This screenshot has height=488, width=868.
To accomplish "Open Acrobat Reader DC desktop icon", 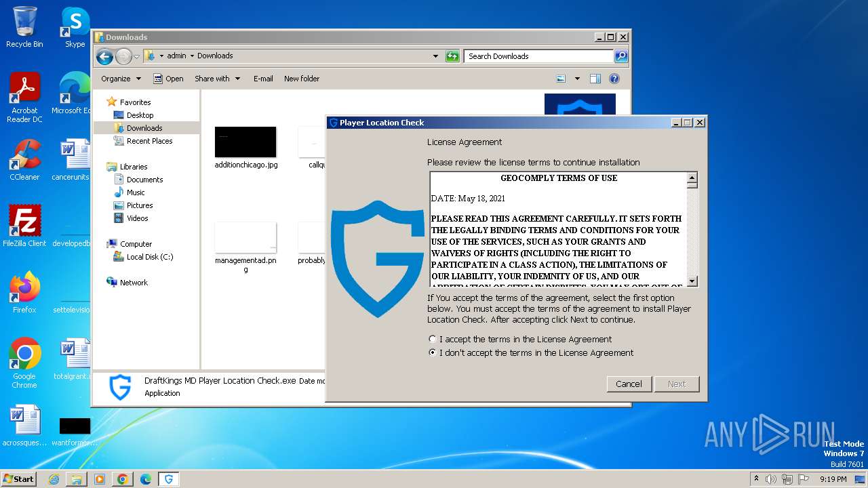I will (24, 98).
